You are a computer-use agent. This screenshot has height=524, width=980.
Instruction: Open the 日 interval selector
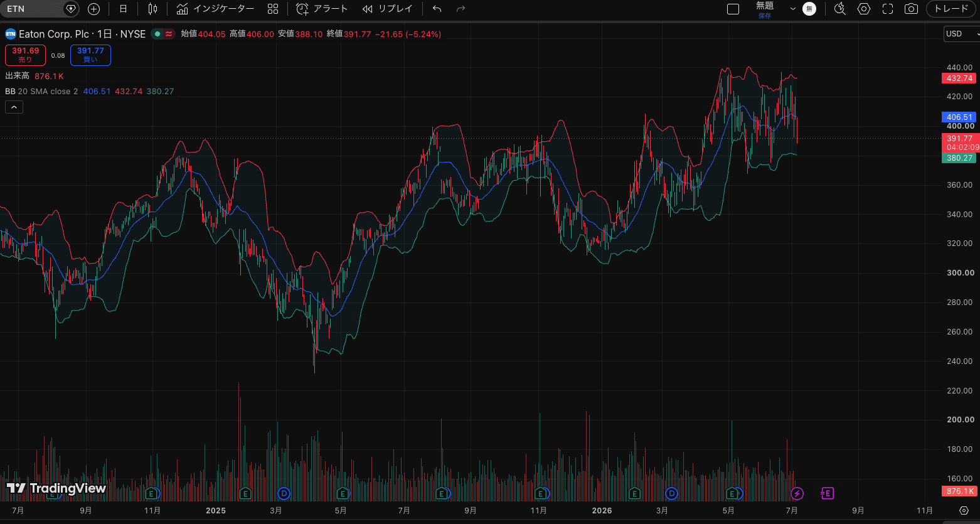point(123,9)
